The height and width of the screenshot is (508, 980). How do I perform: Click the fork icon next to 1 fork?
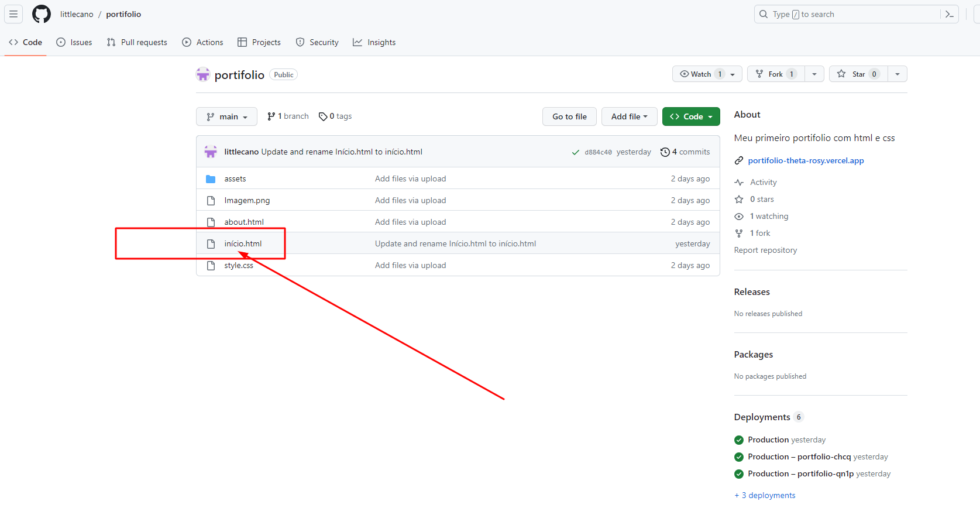pos(739,234)
